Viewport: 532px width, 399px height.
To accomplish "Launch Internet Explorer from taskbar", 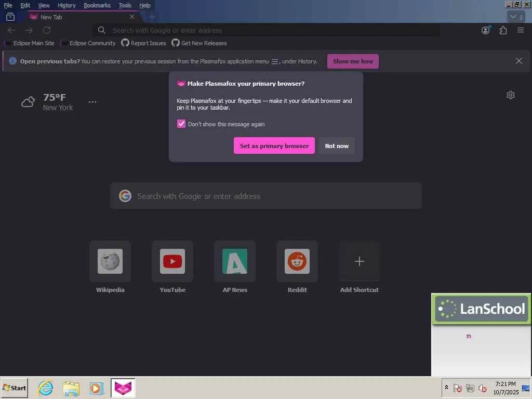I will coord(46,388).
